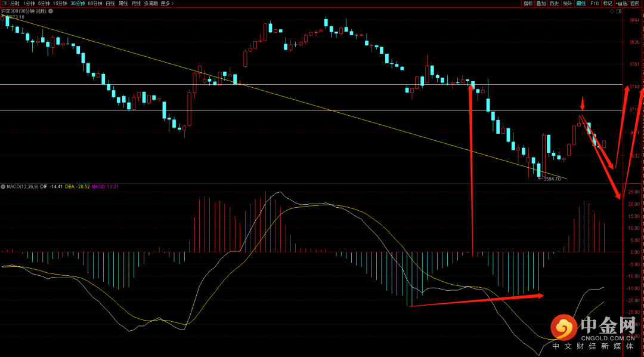The image size is (644, 357).
Task: Open dropdown next to 沪深300 title
Action: [51, 11]
